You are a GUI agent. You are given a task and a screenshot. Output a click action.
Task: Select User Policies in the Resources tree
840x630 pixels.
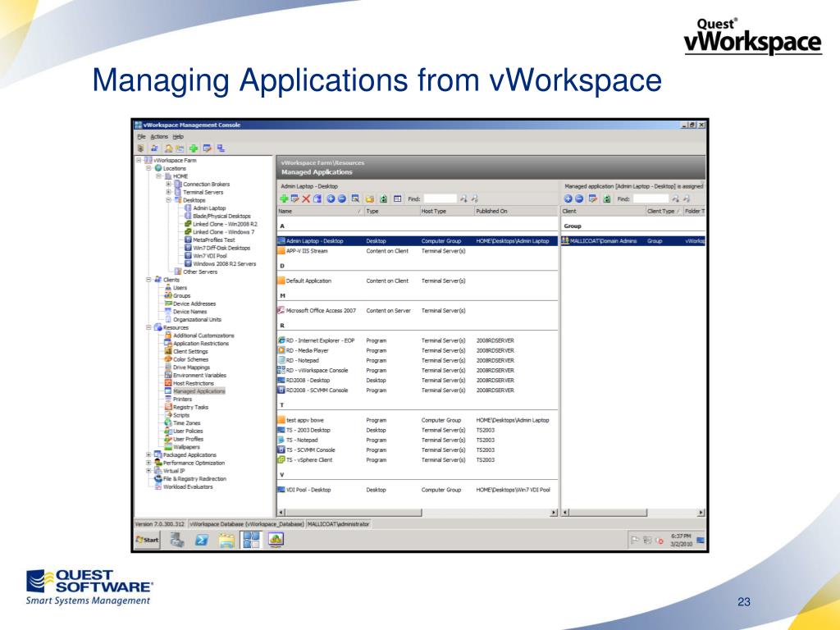188,431
